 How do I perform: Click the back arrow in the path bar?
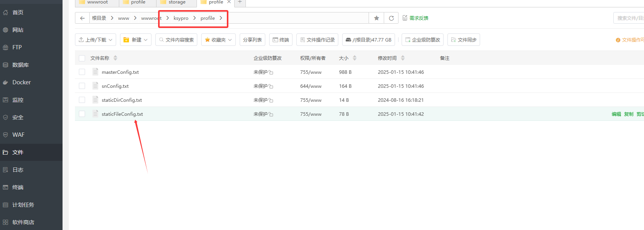(82, 18)
